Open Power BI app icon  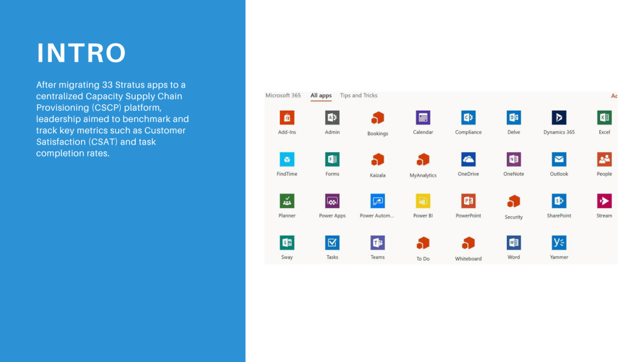pos(423,201)
